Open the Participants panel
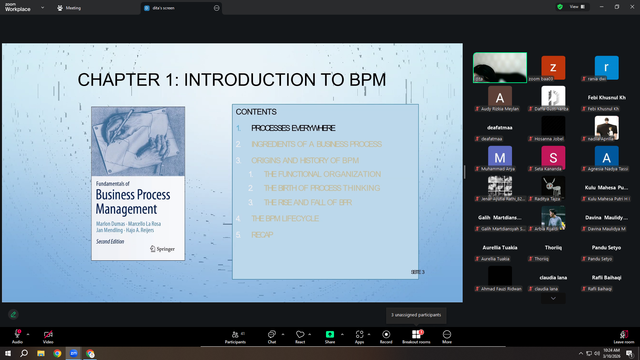The width and height of the screenshot is (640, 360). pyautogui.click(x=236, y=337)
